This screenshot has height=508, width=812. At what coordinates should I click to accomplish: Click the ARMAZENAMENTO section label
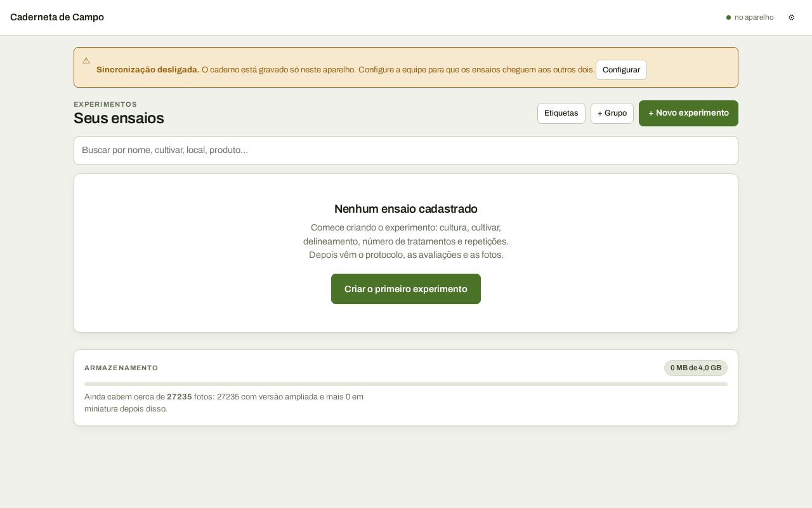[x=121, y=368]
